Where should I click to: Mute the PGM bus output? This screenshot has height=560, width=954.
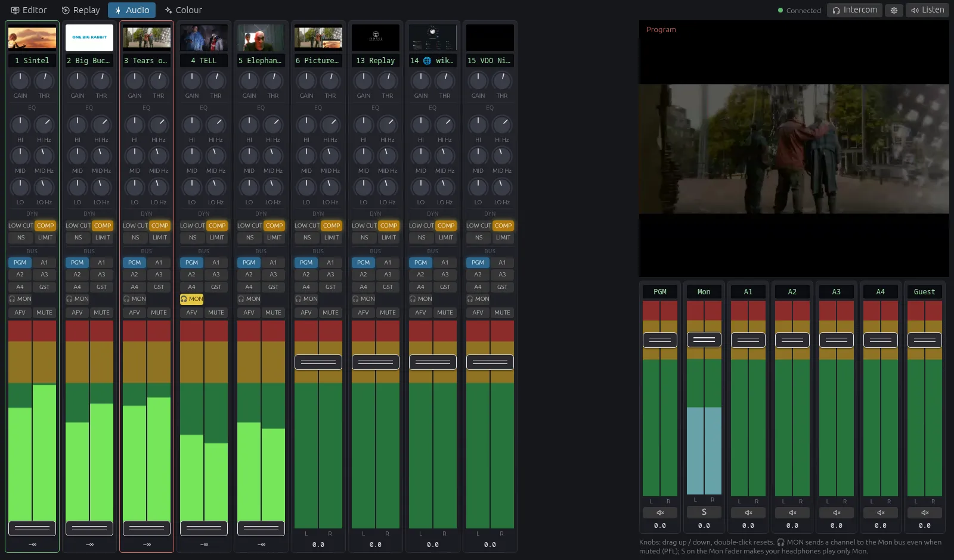[x=660, y=512]
